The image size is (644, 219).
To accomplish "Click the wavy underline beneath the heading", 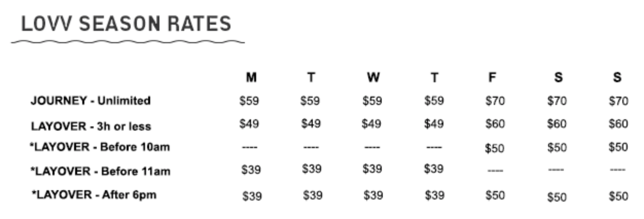I will tap(128, 42).
